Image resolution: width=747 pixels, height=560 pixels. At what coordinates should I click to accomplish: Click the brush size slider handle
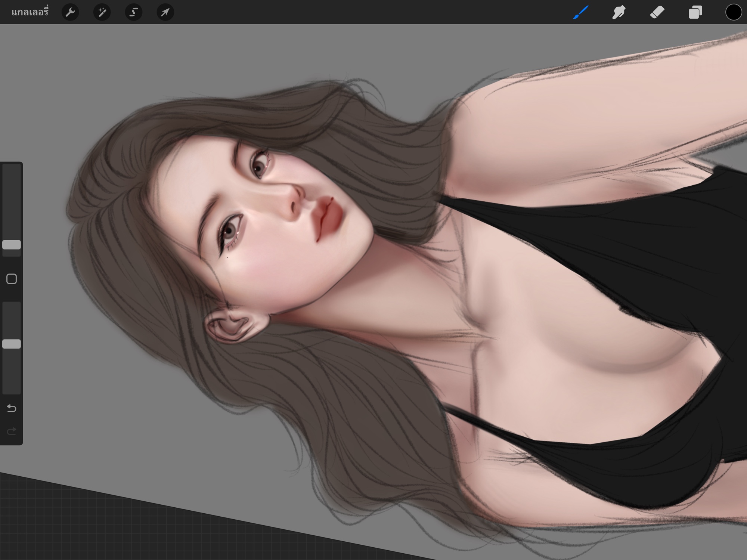pos(12,245)
